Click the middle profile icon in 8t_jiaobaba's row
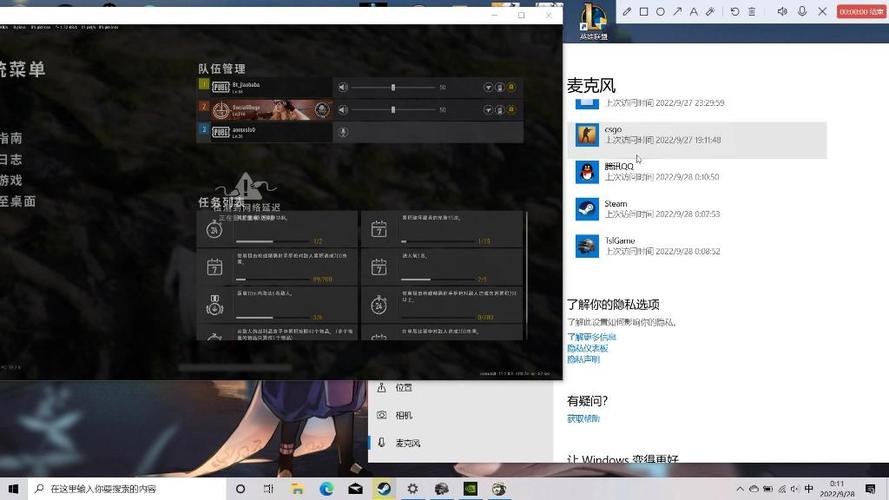Screen dimensions: 889x500 499,87
